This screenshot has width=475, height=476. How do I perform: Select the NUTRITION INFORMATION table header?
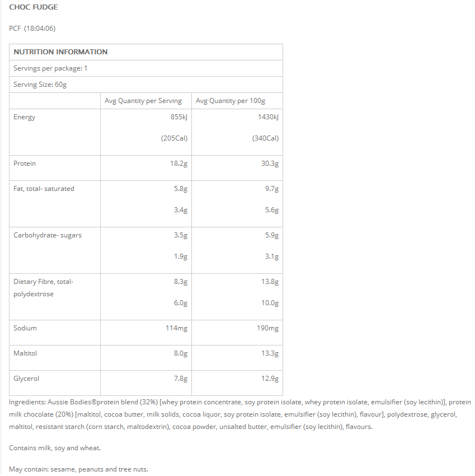(x=60, y=52)
